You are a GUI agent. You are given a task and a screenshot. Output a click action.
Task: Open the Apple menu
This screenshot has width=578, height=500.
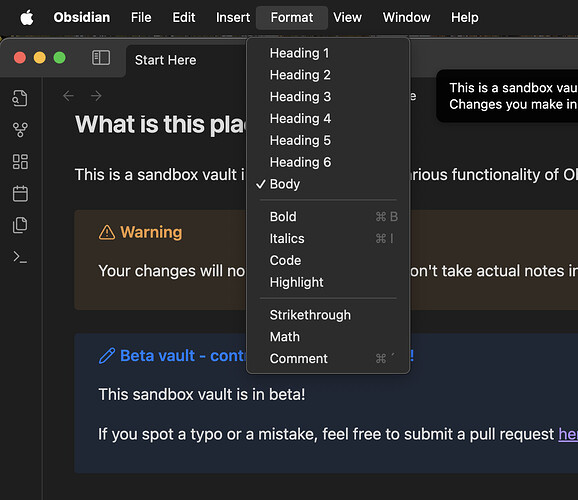pyautogui.click(x=27, y=17)
